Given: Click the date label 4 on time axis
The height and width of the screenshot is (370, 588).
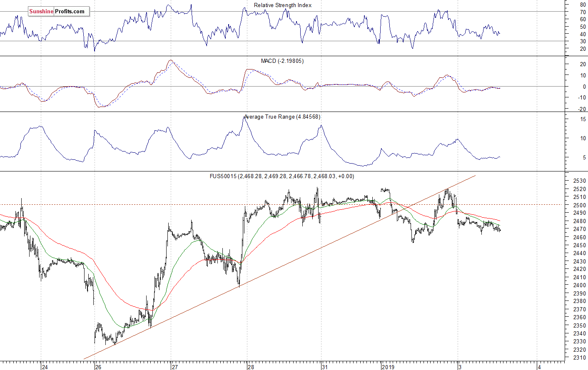Looking at the screenshot, I should tap(539, 367).
